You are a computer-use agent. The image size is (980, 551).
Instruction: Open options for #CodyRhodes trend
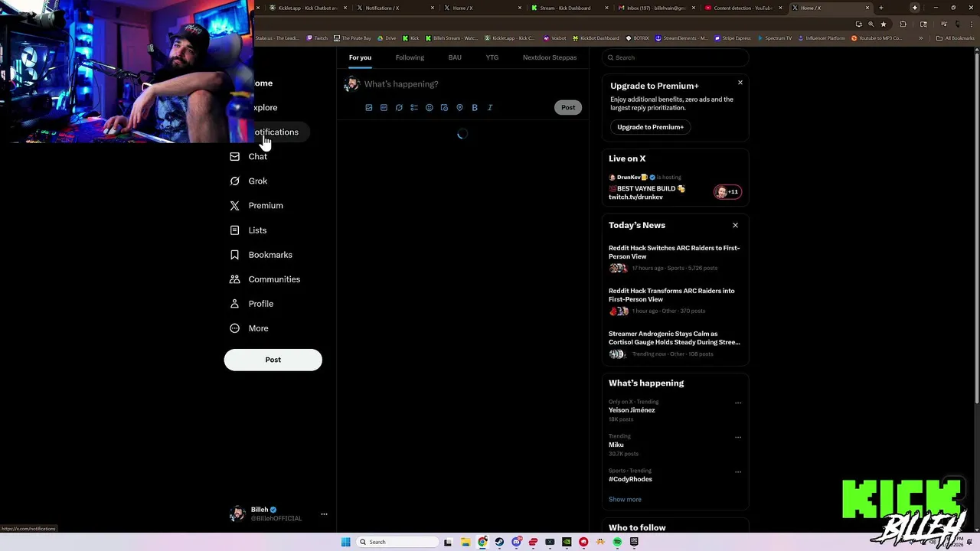738,471
